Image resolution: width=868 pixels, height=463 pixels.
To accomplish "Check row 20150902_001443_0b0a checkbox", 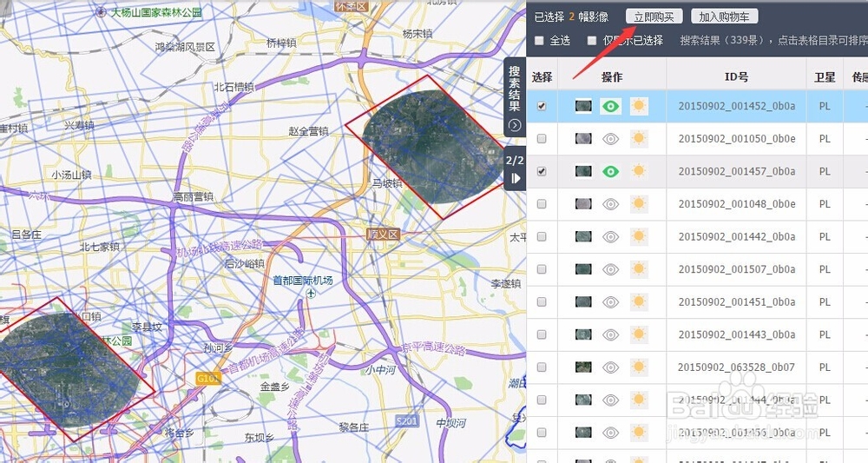I will (x=542, y=334).
